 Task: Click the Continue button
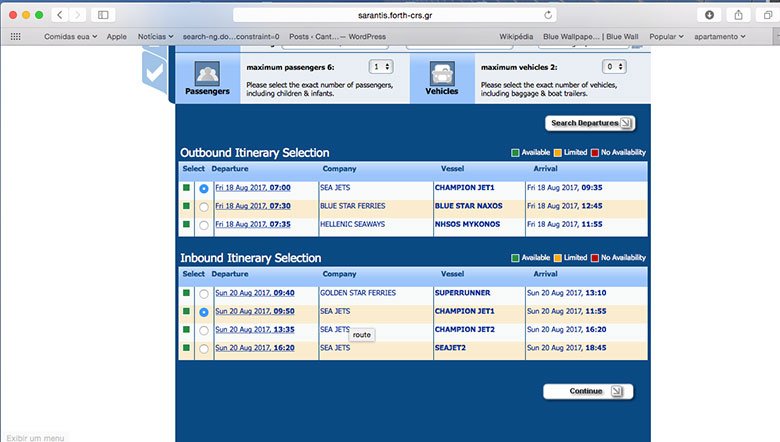588,391
